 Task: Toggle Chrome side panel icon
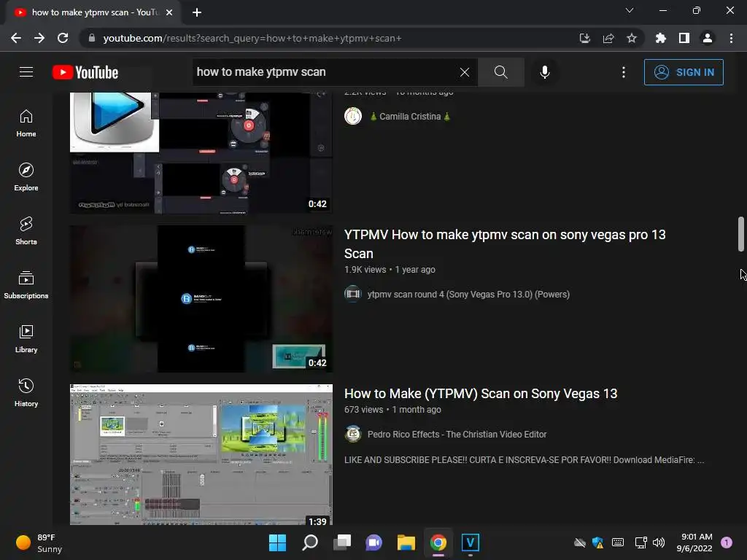click(684, 38)
